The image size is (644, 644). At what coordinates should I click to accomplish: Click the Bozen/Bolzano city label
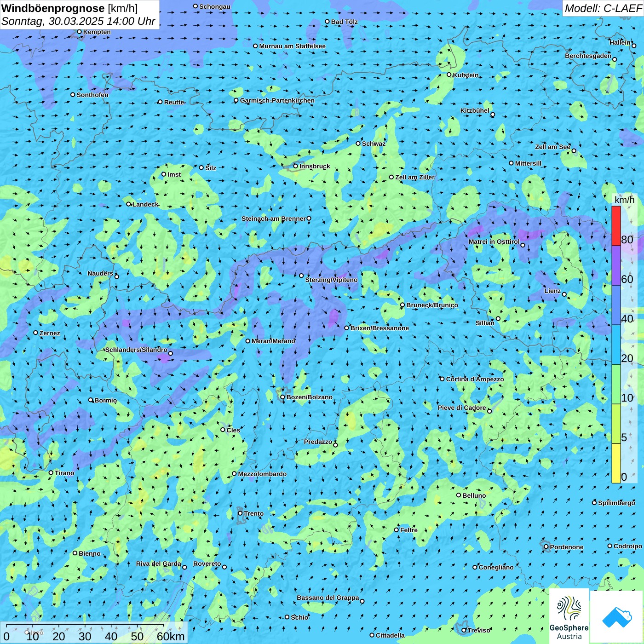[309, 397]
